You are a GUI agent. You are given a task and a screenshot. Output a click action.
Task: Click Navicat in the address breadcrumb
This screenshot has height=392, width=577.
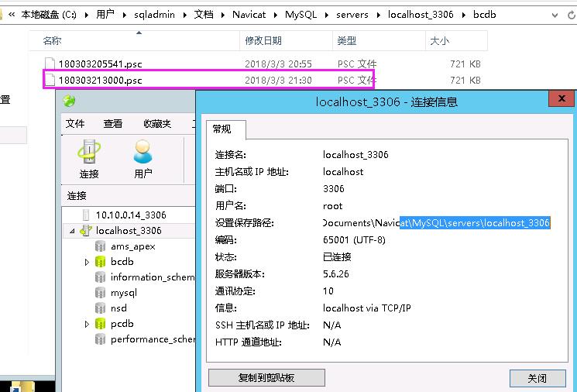coord(249,15)
